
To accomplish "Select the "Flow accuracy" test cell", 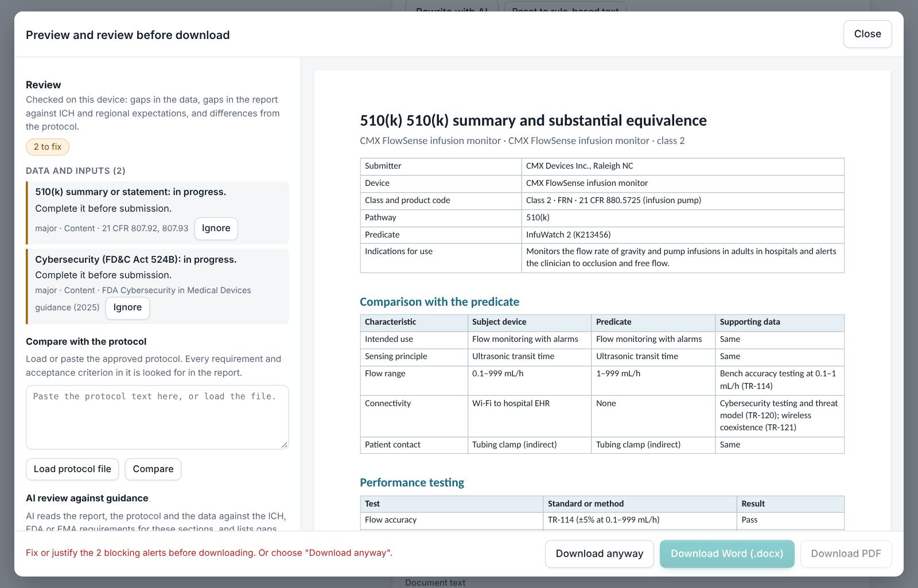I will 452,520.
